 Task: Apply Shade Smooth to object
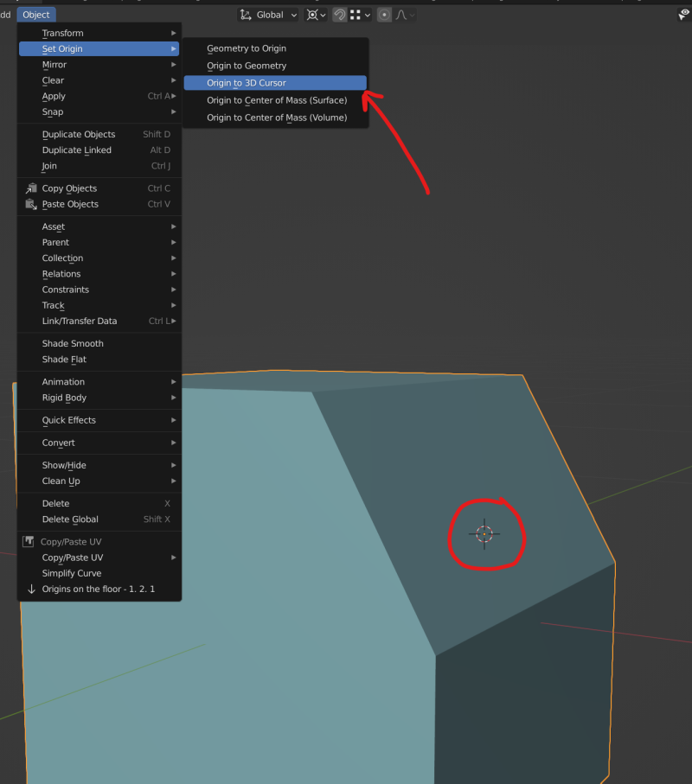pyautogui.click(x=99, y=343)
